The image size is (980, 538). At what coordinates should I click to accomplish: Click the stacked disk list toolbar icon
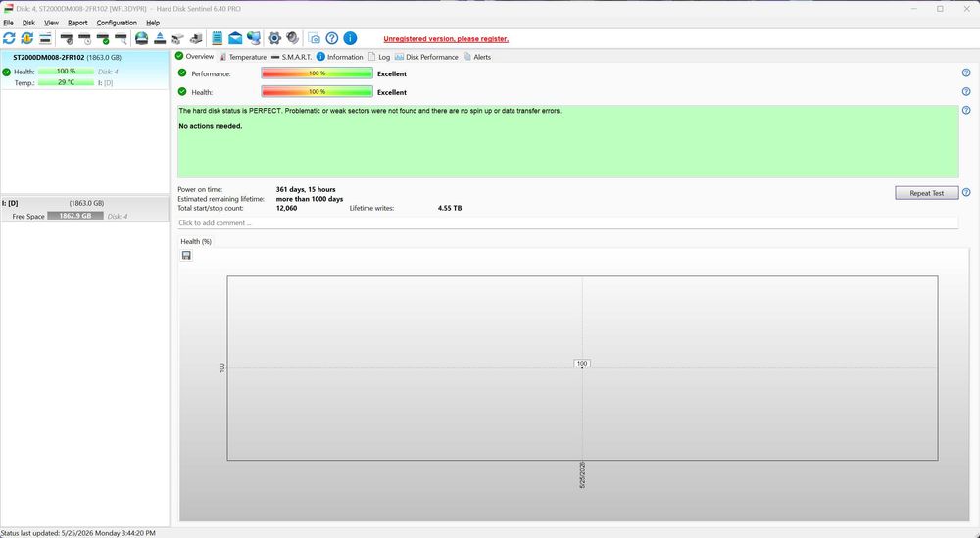coord(45,39)
